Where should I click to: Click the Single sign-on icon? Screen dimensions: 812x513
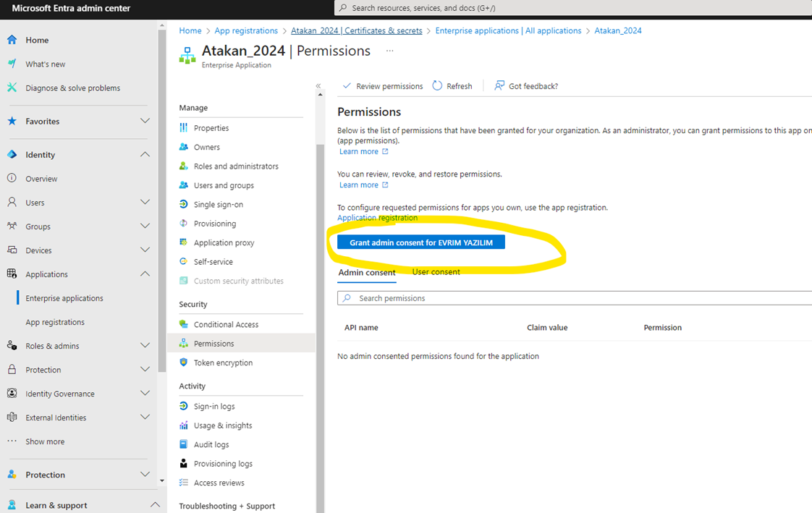pyautogui.click(x=183, y=204)
